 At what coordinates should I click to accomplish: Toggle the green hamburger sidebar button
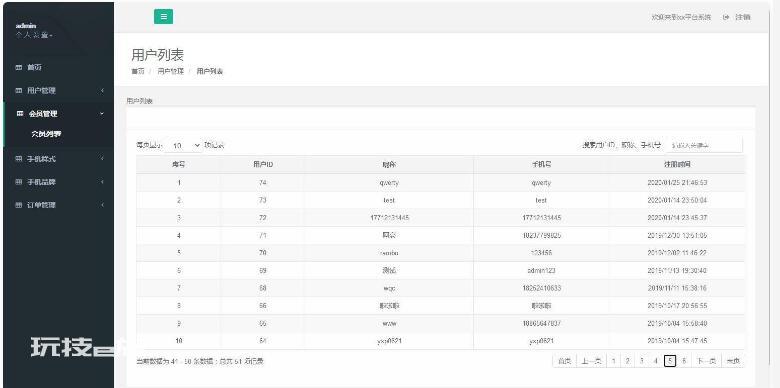click(163, 16)
